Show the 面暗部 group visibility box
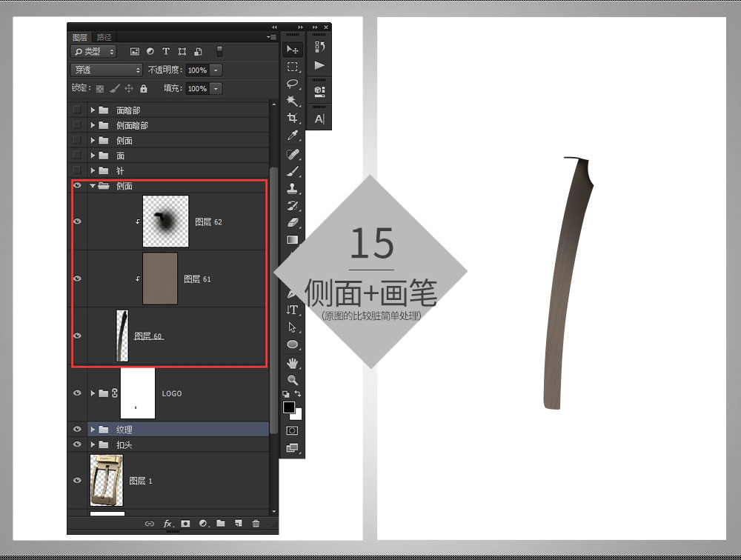741x560 pixels. pyautogui.click(x=77, y=110)
